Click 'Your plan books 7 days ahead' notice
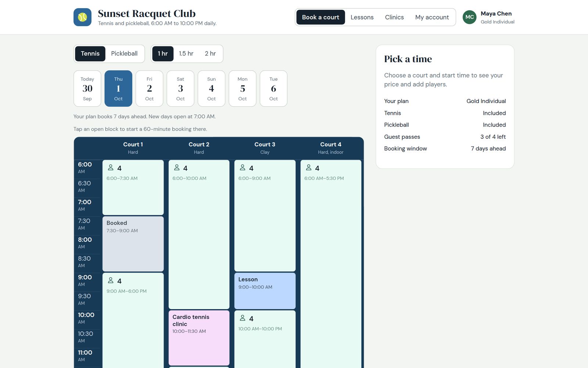Viewport: 588px width, 368px height. (x=144, y=117)
